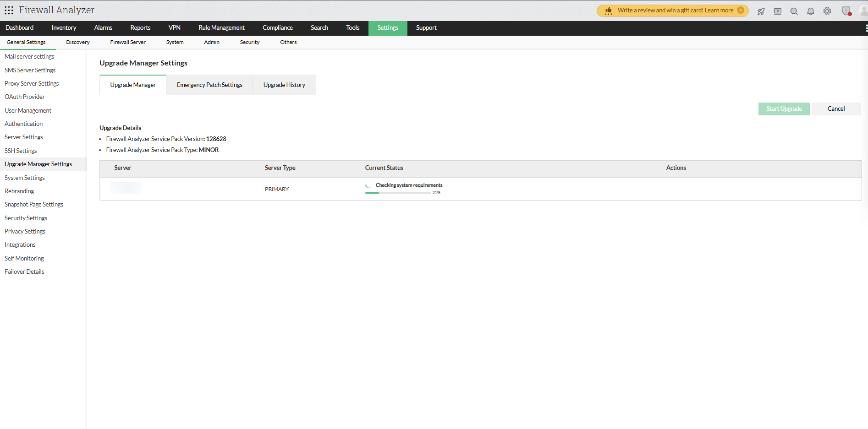Viewport: 868px width, 429px height.
Task: Click the thumbs-up review icon
Action: pyautogui.click(x=609, y=11)
